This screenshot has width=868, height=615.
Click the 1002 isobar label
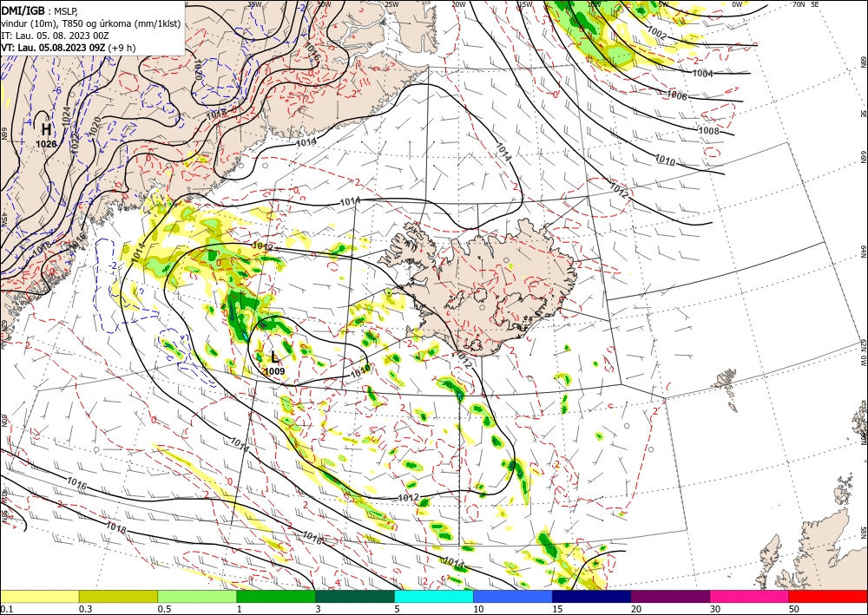click(x=657, y=33)
